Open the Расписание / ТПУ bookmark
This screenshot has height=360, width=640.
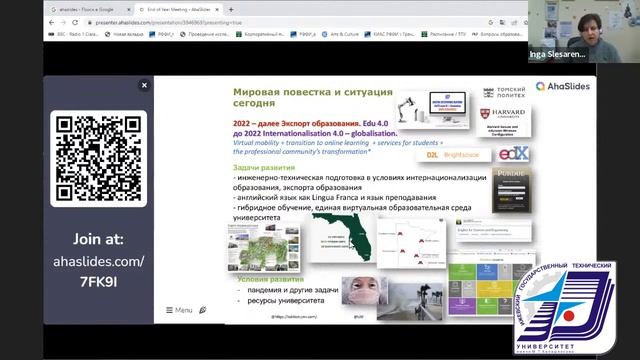[443, 34]
